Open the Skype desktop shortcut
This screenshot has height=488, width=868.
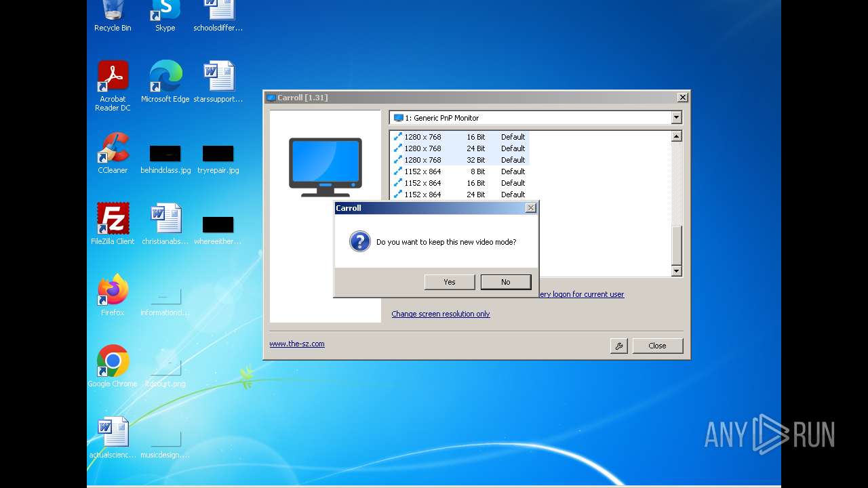click(165, 16)
